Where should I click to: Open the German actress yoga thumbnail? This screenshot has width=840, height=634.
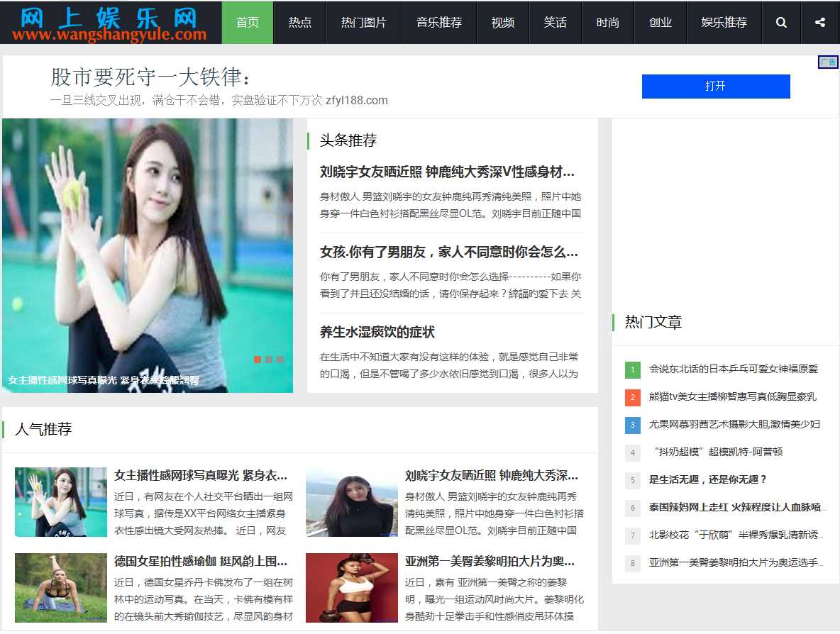tap(61, 588)
